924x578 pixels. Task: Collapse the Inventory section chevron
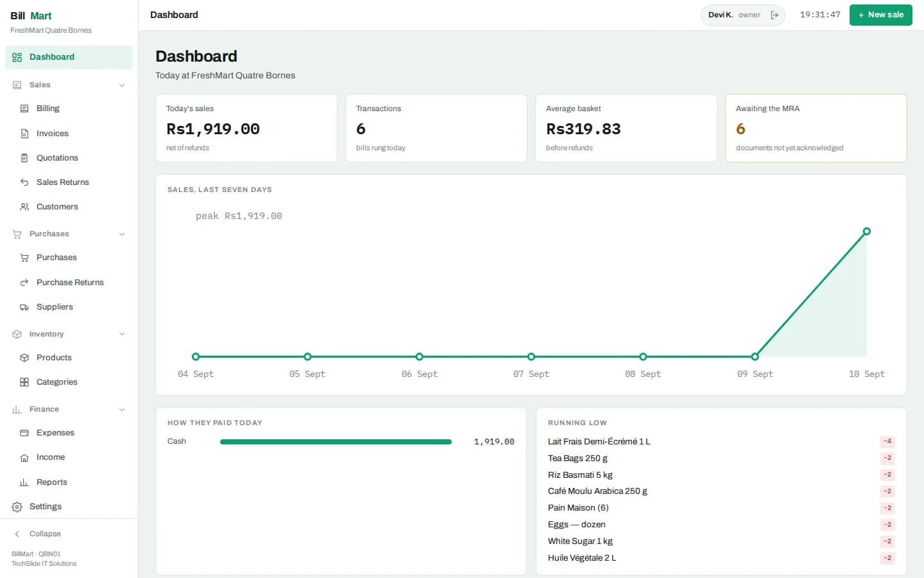point(122,334)
